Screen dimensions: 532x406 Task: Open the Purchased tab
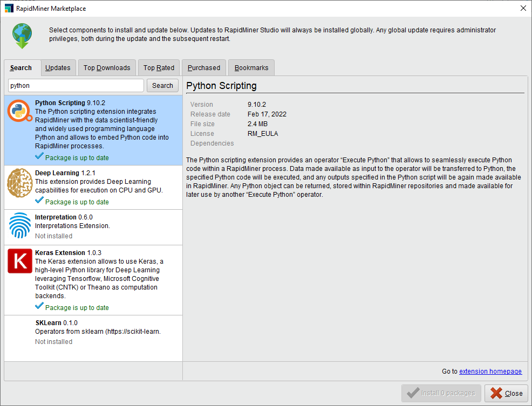pyautogui.click(x=204, y=67)
